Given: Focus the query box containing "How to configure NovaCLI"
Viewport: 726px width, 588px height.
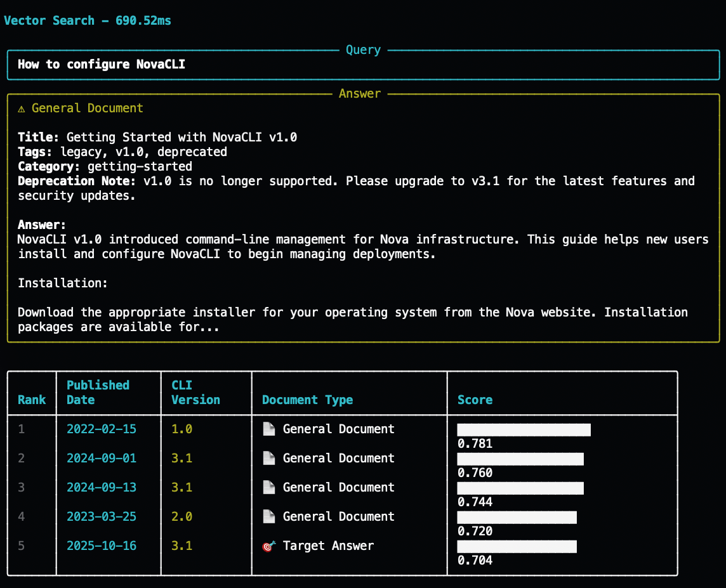Looking at the screenshot, I should click(363, 65).
